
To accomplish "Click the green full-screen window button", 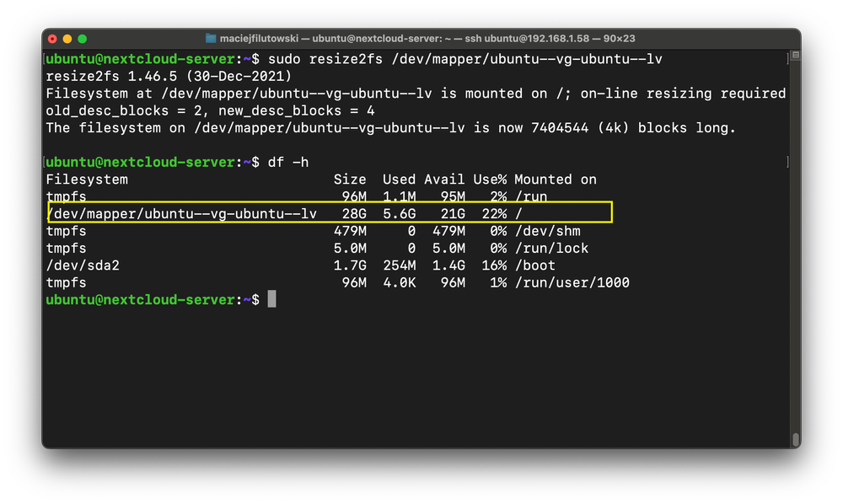I will [82, 39].
